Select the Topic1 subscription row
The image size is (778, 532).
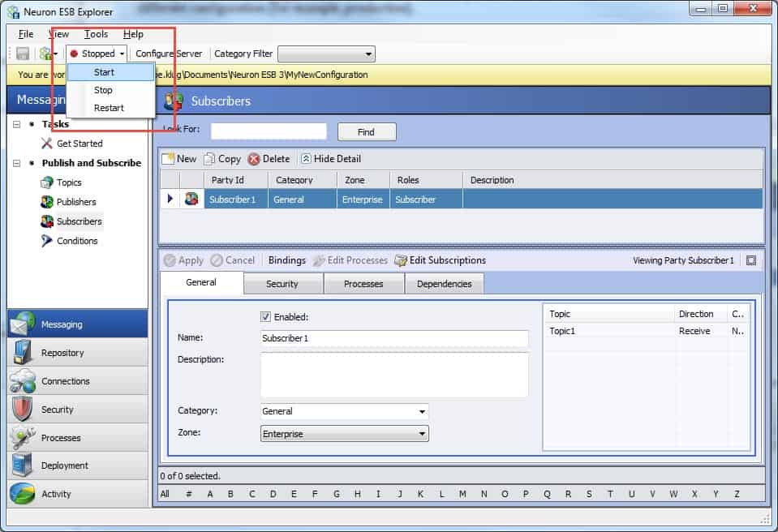coord(646,331)
